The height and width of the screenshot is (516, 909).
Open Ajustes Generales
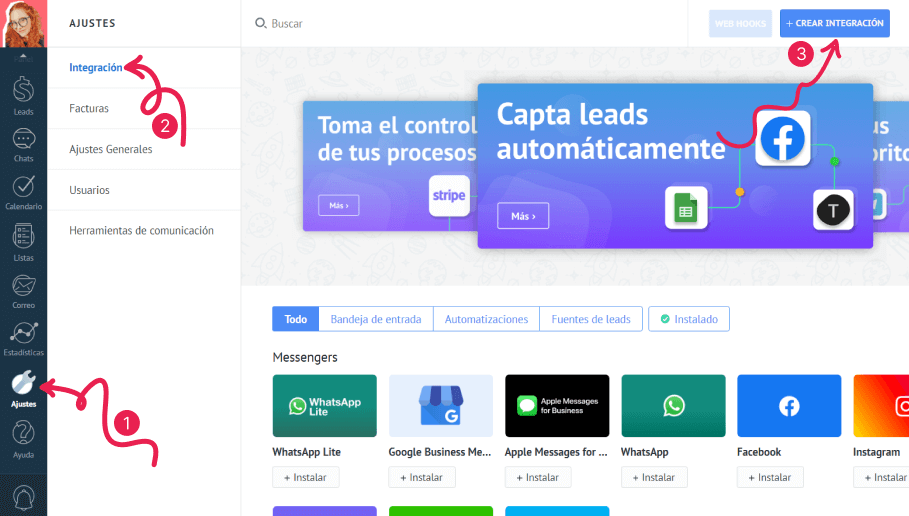coord(111,149)
